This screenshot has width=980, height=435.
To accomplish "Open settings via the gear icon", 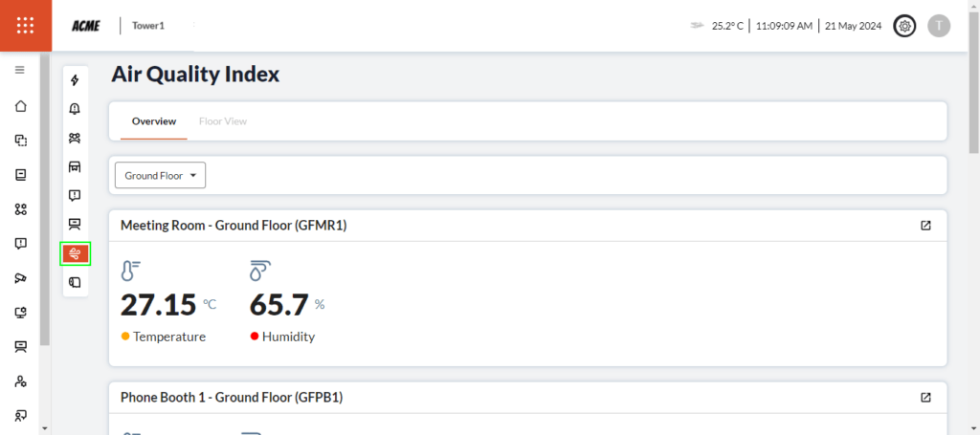I will click(x=903, y=26).
